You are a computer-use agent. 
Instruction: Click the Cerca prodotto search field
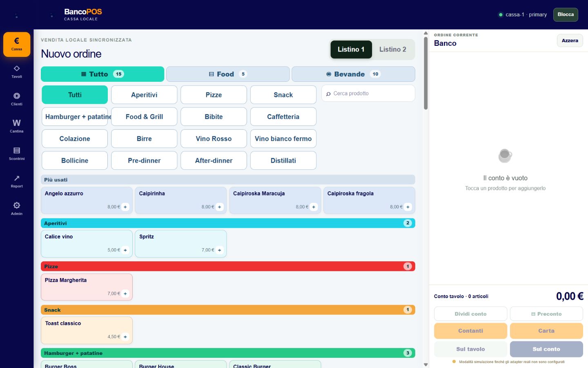368,94
